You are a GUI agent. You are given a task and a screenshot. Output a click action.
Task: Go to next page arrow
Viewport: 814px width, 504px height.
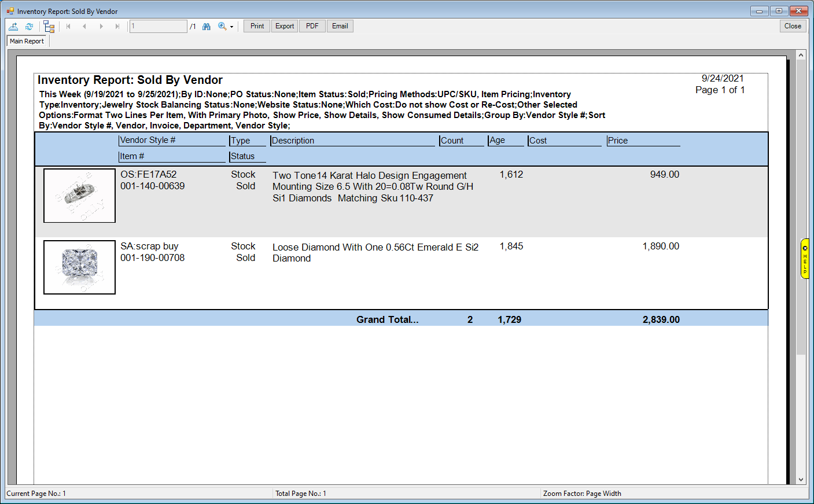pos(101,27)
